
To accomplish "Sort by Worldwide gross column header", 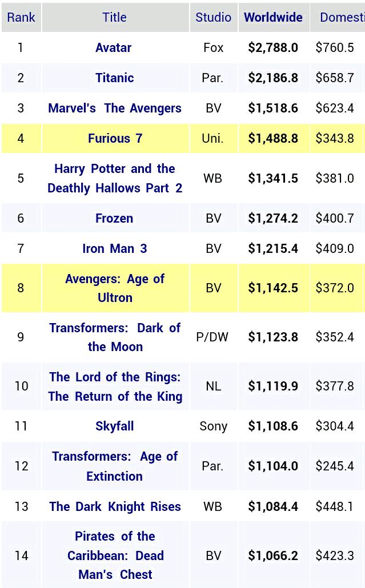I will pyautogui.click(x=273, y=17).
